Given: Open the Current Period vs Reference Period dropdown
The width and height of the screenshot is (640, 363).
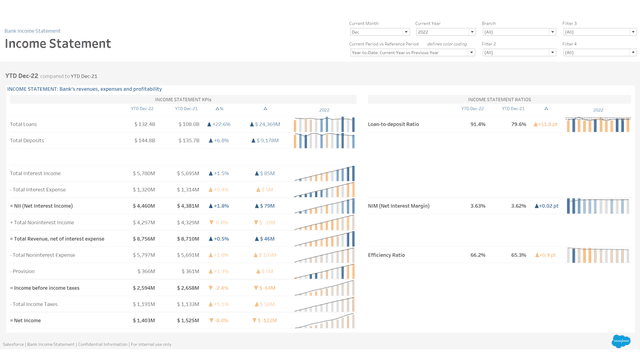Looking at the screenshot, I should click(x=413, y=52).
